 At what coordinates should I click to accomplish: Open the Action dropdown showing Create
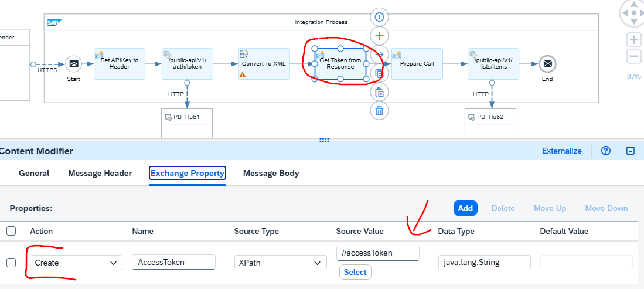[x=76, y=263]
